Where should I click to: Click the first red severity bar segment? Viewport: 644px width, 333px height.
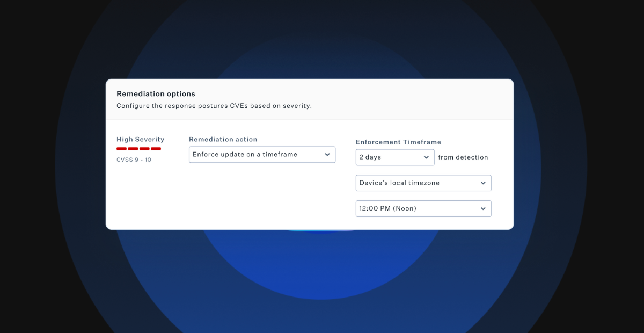point(120,147)
